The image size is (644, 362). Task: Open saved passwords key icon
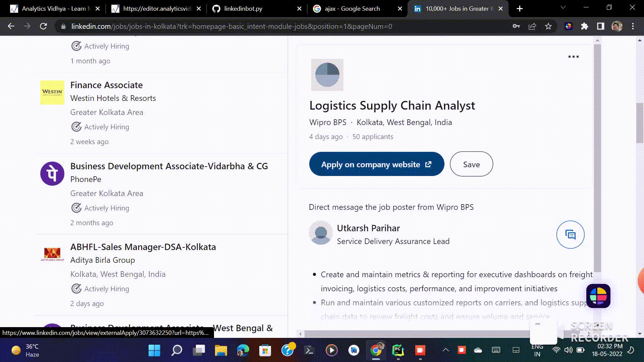point(516,26)
